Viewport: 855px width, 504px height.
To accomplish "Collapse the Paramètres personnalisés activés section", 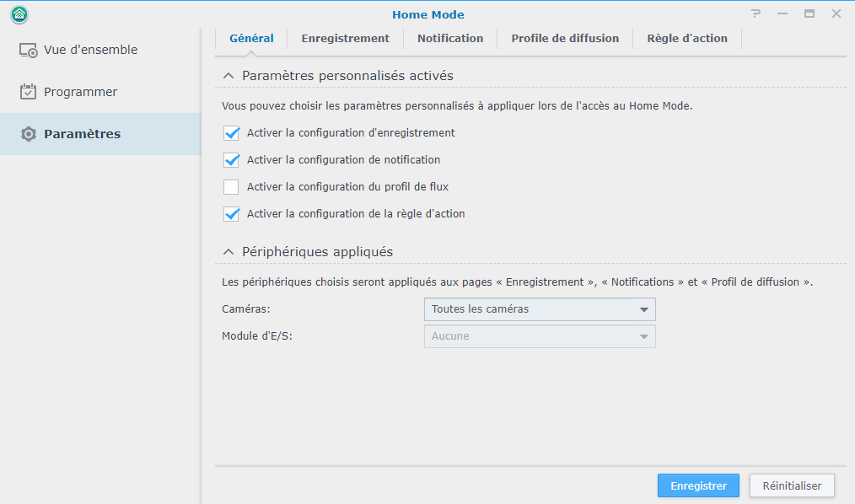I will 229,76.
